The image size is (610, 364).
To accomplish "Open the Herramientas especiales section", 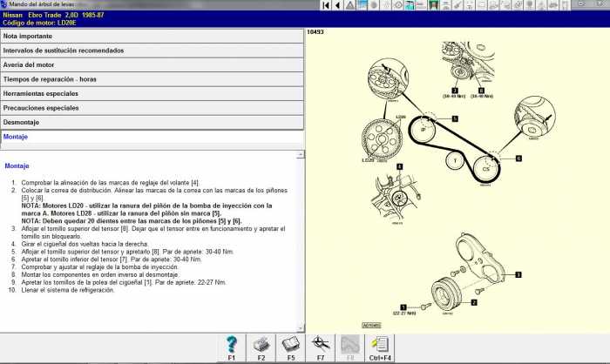I will [x=152, y=93].
